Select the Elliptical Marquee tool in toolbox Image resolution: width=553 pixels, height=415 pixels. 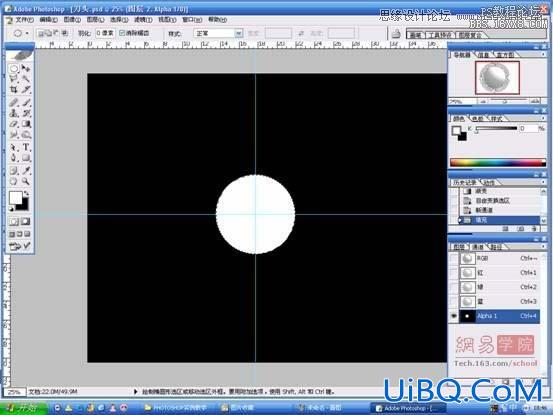pyautogui.click(x=13, y=68)
